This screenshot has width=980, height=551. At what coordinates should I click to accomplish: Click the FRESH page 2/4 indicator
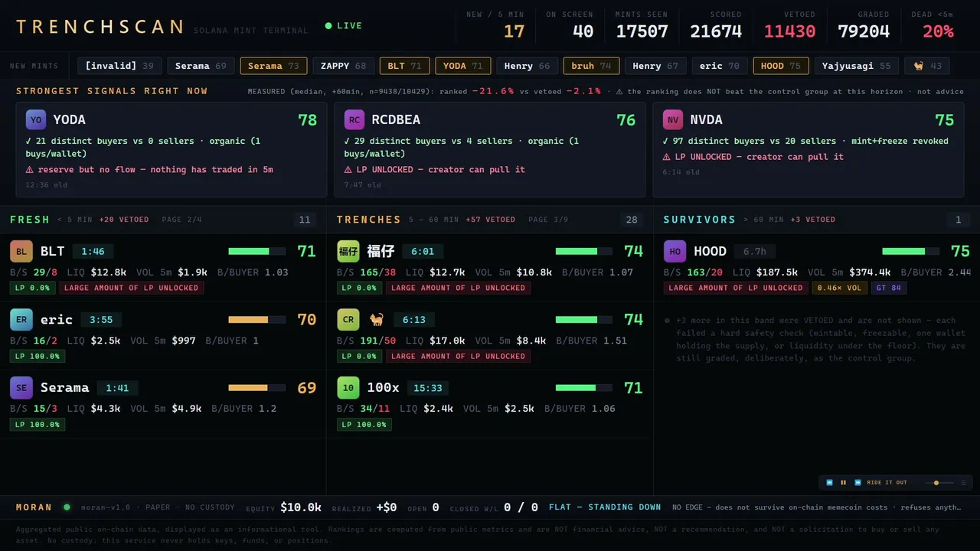pyautogui.click(x=181, y=220)
